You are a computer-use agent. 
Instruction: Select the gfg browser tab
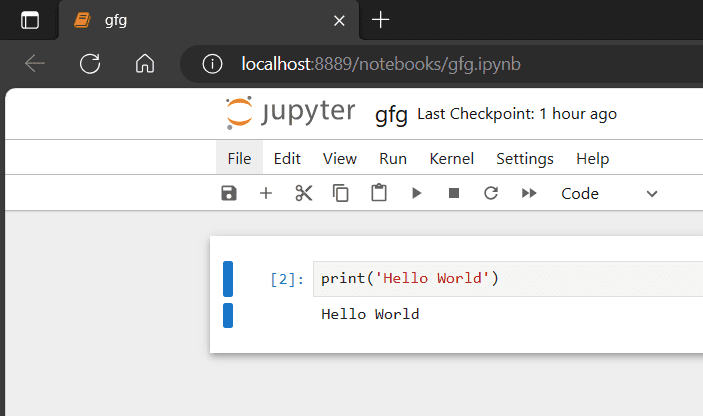point(208,20)
